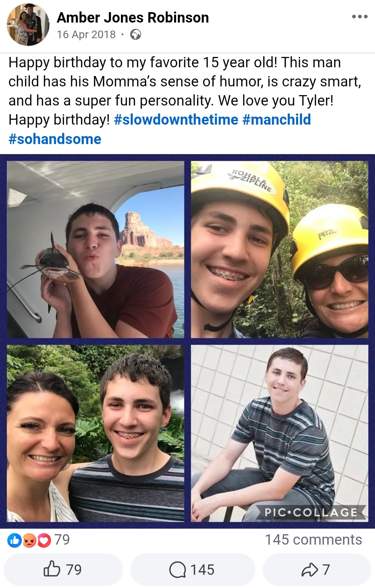Tap the thumbs-up Like button

pyautogui.click(x=63, y=570)
